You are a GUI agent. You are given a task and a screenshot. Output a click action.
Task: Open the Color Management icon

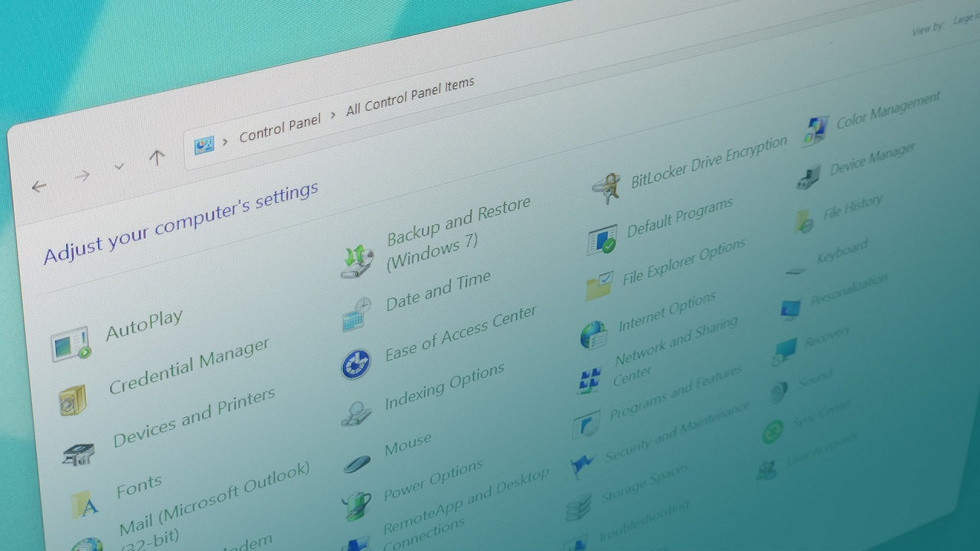point(815,131)
